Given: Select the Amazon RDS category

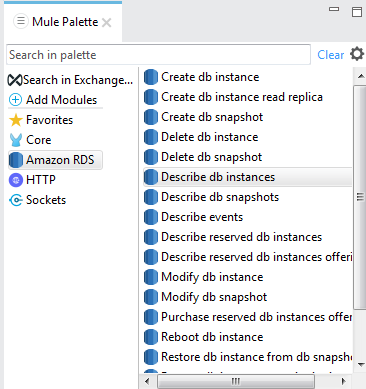Looking at the screenshot, I should coord(55,160).
